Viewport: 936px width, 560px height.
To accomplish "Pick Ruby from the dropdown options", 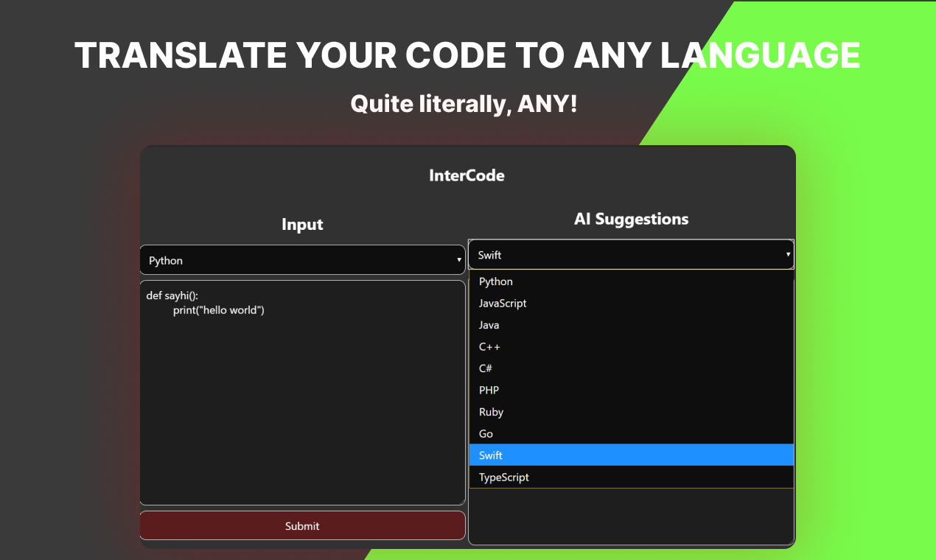I will [x=631, y=412].
